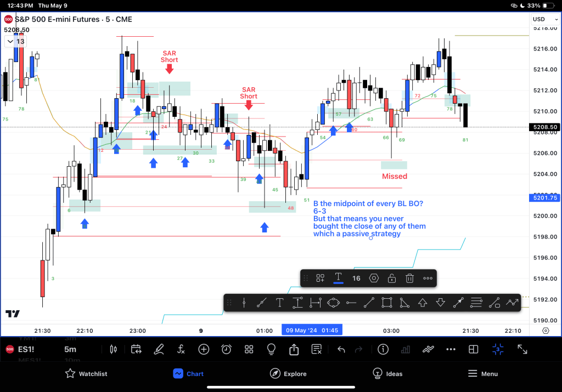Toggle the lock on the selected drawing
This screenshot has width=562, height=392.
(392, 279)
